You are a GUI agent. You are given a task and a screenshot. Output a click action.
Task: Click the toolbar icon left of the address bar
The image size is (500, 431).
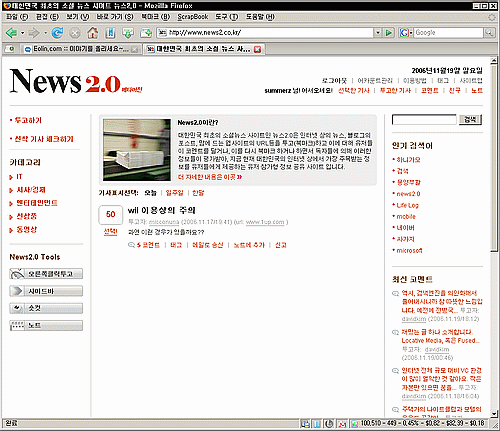pyautogui.click(x=146, y=33)
